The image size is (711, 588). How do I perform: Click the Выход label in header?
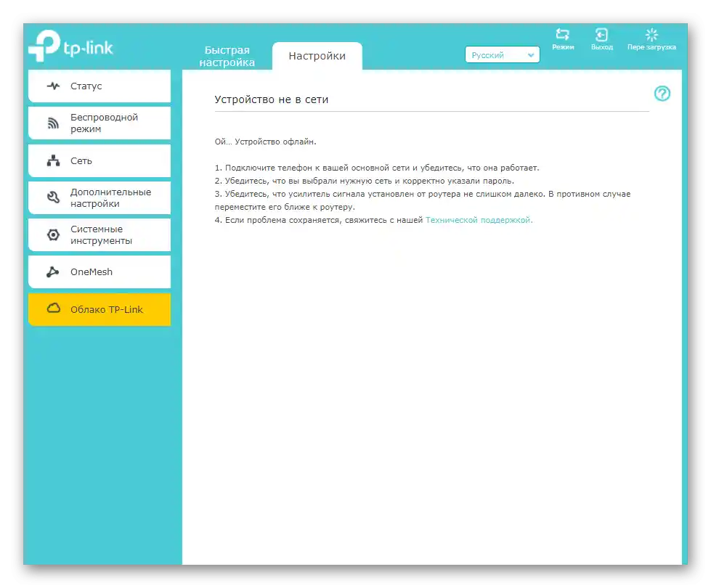point(602,47)
